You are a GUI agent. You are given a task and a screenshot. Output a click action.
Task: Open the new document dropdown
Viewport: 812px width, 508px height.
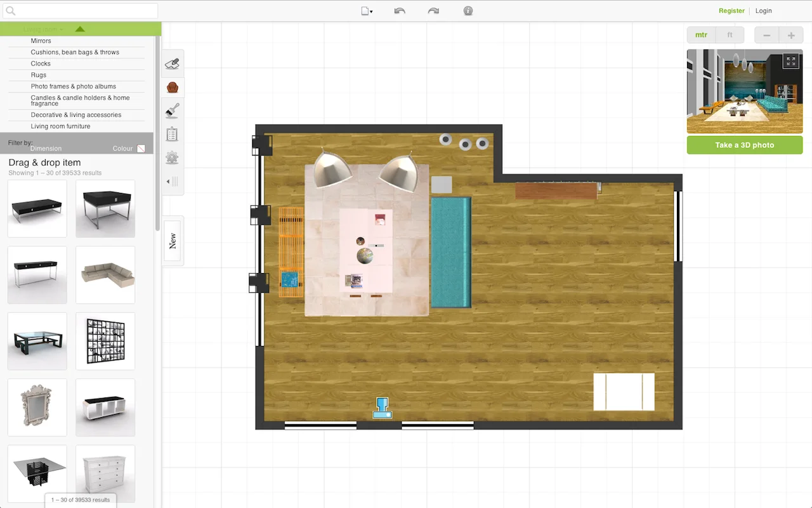(367, 11)
